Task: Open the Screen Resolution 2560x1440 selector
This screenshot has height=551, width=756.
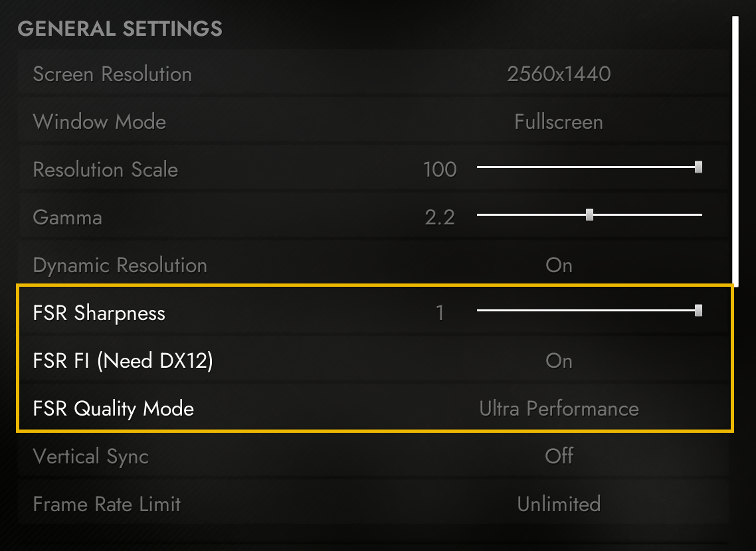Action: tap(559, 74)
